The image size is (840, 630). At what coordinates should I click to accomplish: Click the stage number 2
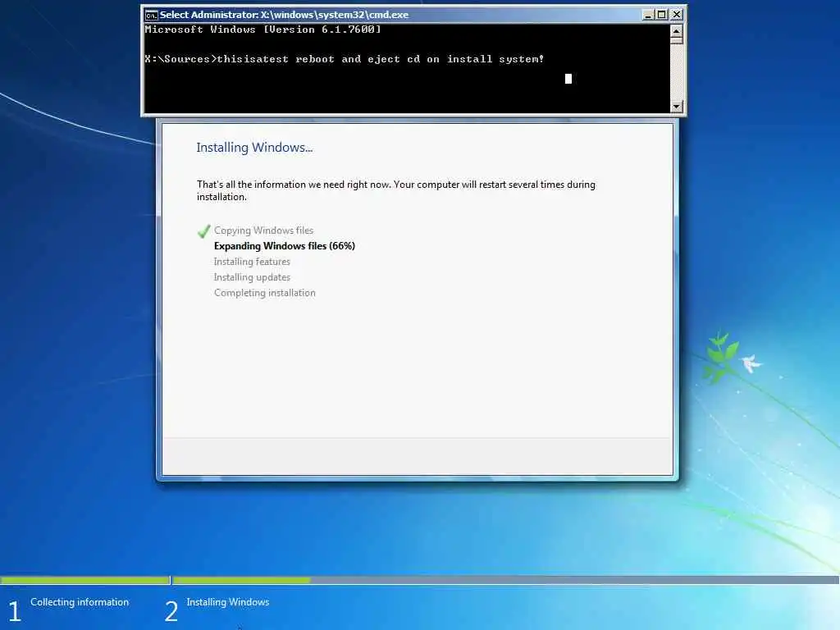coord(171,611)
